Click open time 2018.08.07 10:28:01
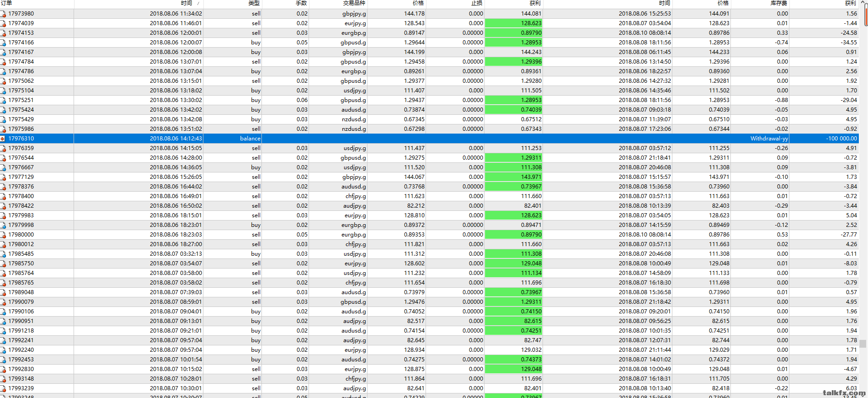Image resolution: width=868 pixels, height=398 pixels. click(176, 379)
